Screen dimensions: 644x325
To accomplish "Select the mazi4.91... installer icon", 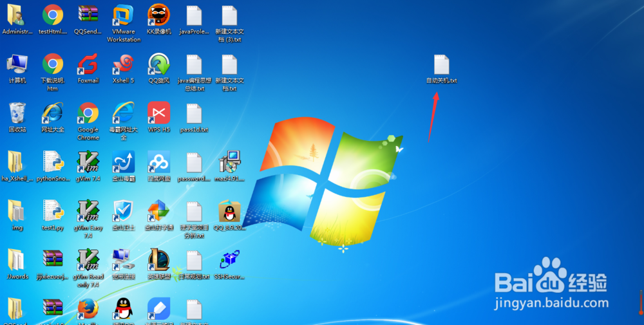I will coord(230,167).
